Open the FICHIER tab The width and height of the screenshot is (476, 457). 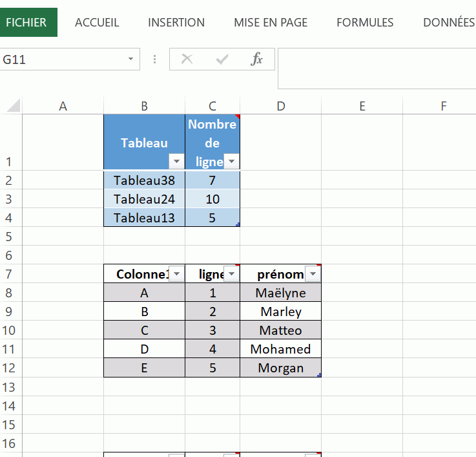pyautogui.click(x=26, y=23)
